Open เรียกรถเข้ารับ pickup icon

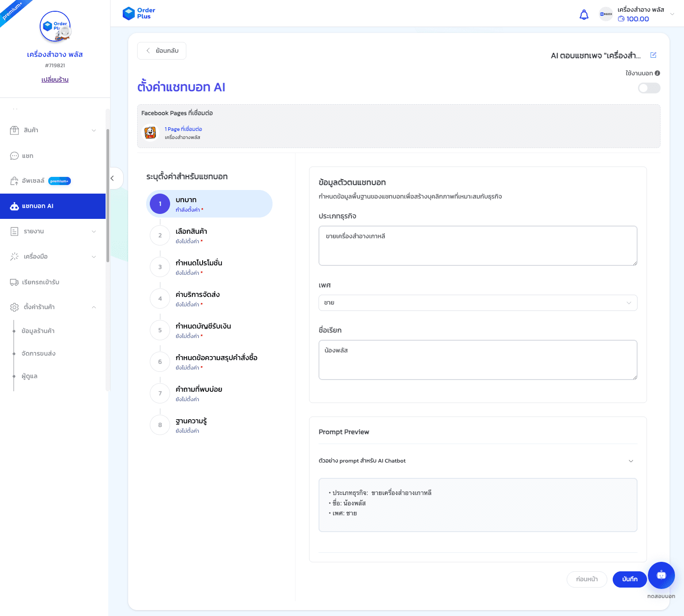pos(14,282)
